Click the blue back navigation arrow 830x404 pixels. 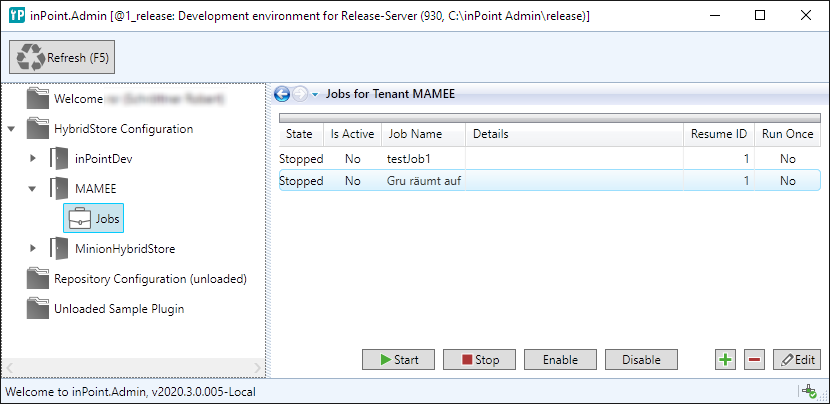click(282, 94)
